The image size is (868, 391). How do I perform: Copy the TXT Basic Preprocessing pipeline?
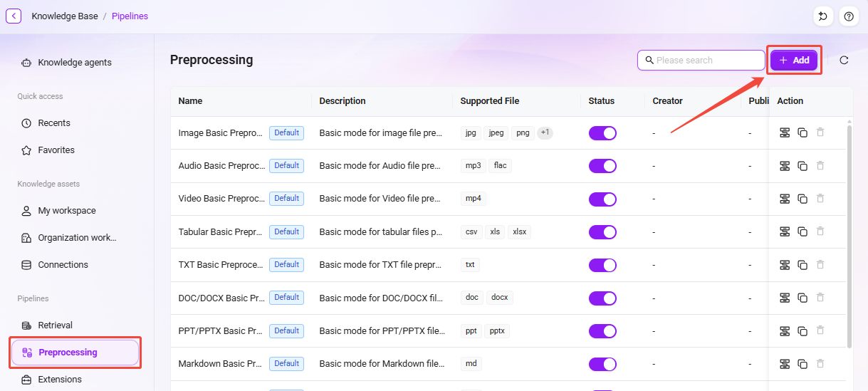pos(802,265)
